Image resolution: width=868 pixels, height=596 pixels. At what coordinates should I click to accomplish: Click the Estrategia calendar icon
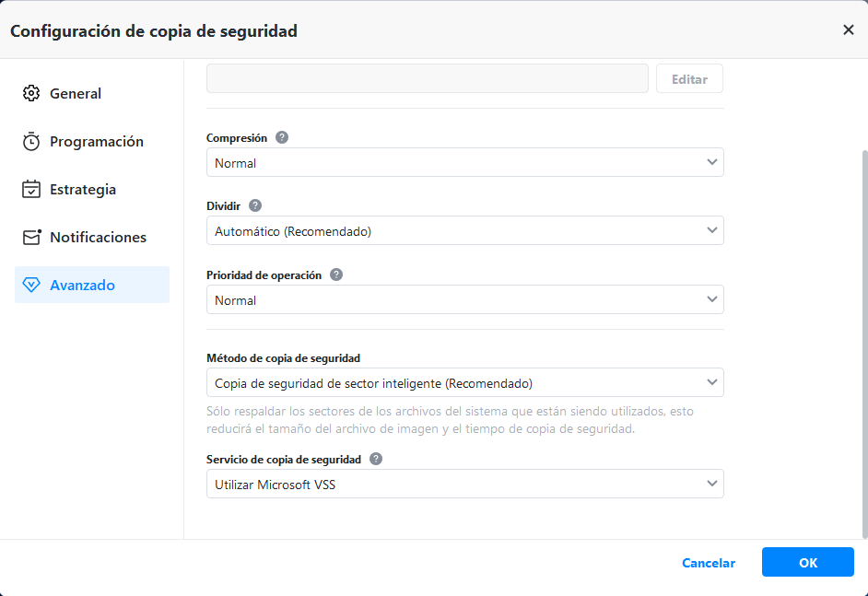coord(31,189)
